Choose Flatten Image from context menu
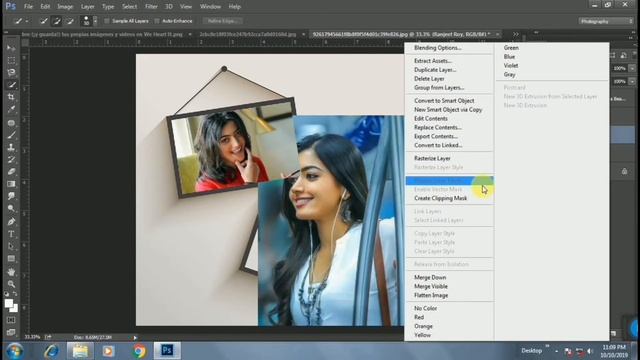 (431, 296)
